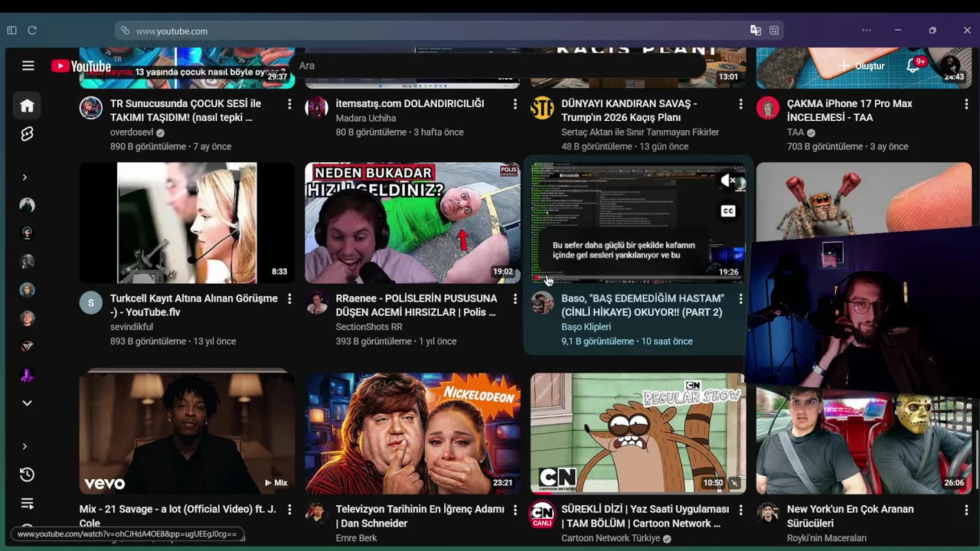Open TAA channel name link
The height and width of the screenshot is (551, 980).
click(795, 132)
